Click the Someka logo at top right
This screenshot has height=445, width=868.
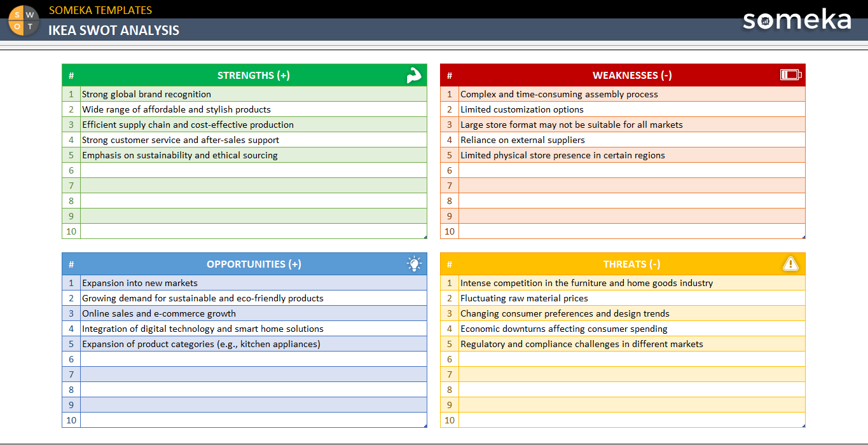pyautogui.click(x=797, y=21)
